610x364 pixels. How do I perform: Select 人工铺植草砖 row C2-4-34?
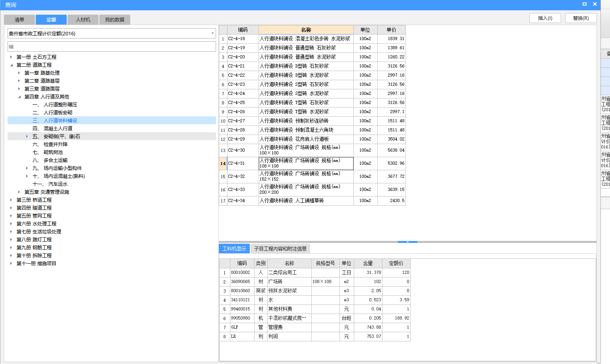pyautogui.click(x=312, y=200)
